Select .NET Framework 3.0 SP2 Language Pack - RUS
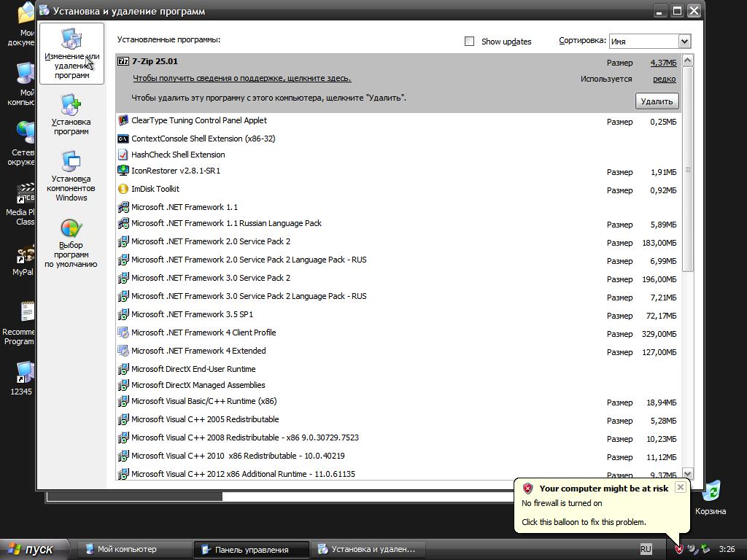Screen dimensions: 747x560 pyautogui.click(x=398, y=297)
